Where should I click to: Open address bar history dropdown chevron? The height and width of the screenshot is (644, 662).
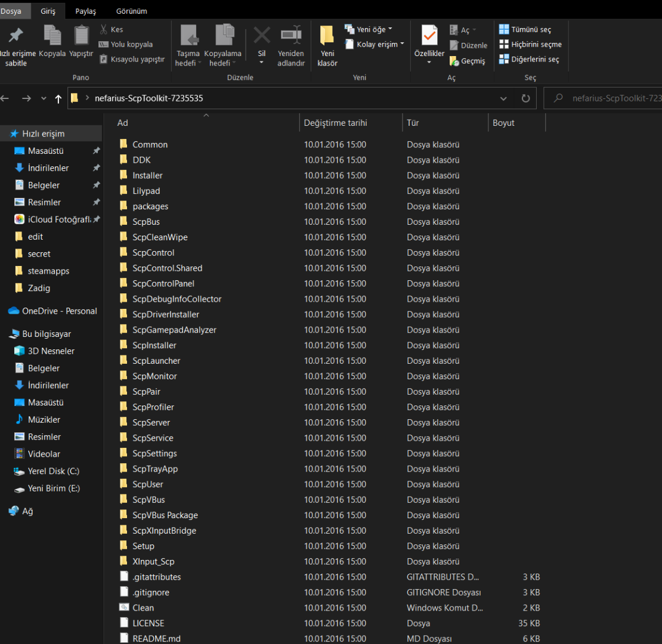click(503, 98)
